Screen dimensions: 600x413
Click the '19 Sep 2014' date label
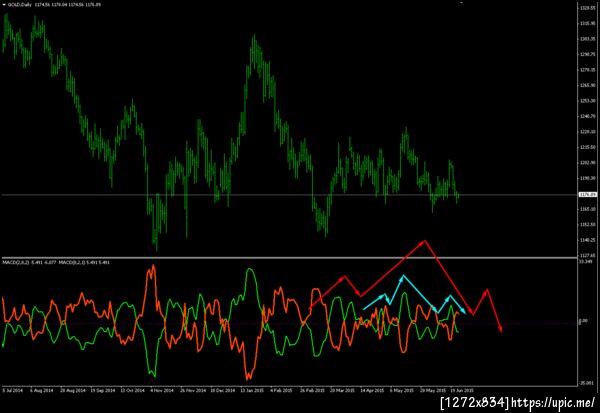103,390
